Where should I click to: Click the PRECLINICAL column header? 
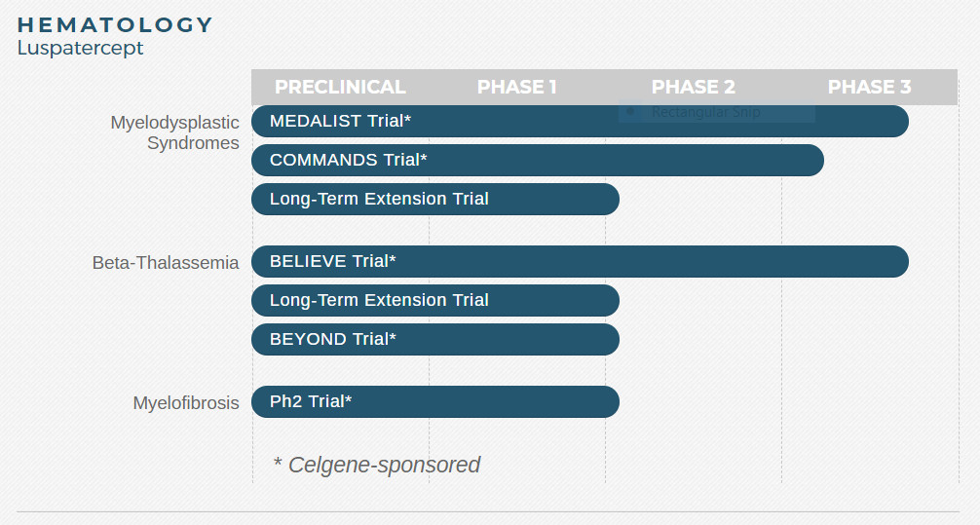340,87
